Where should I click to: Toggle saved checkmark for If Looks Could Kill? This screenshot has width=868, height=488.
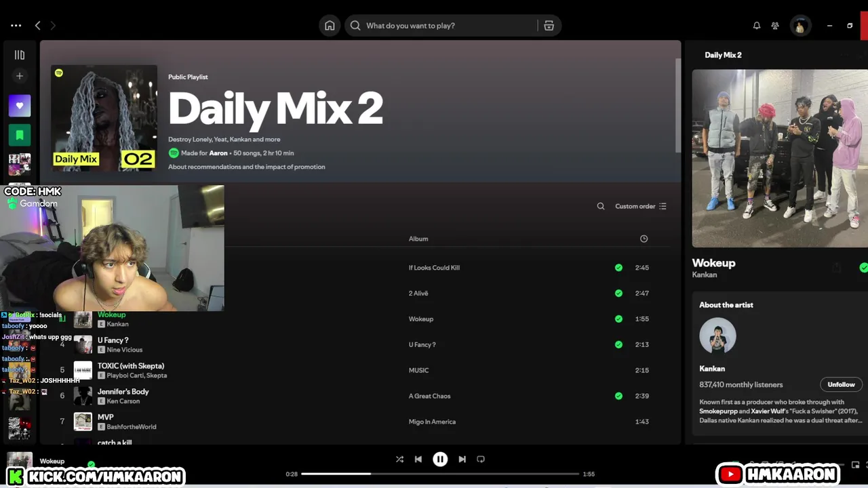click(618, 268)
